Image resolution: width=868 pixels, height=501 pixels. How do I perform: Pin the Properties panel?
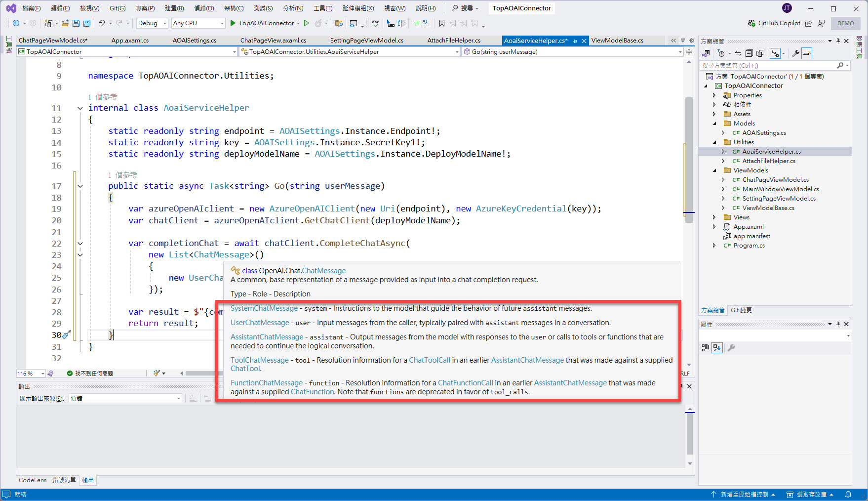[x=838, y=324]
